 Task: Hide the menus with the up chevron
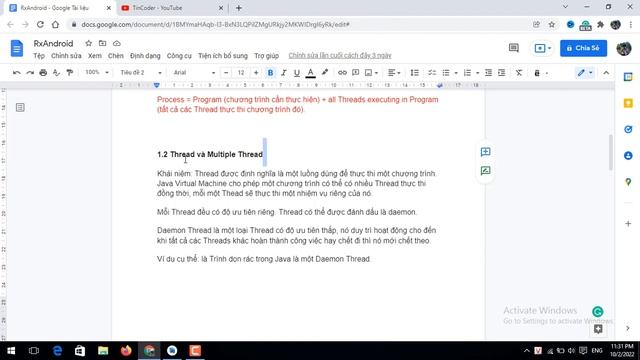click(606, 73)
